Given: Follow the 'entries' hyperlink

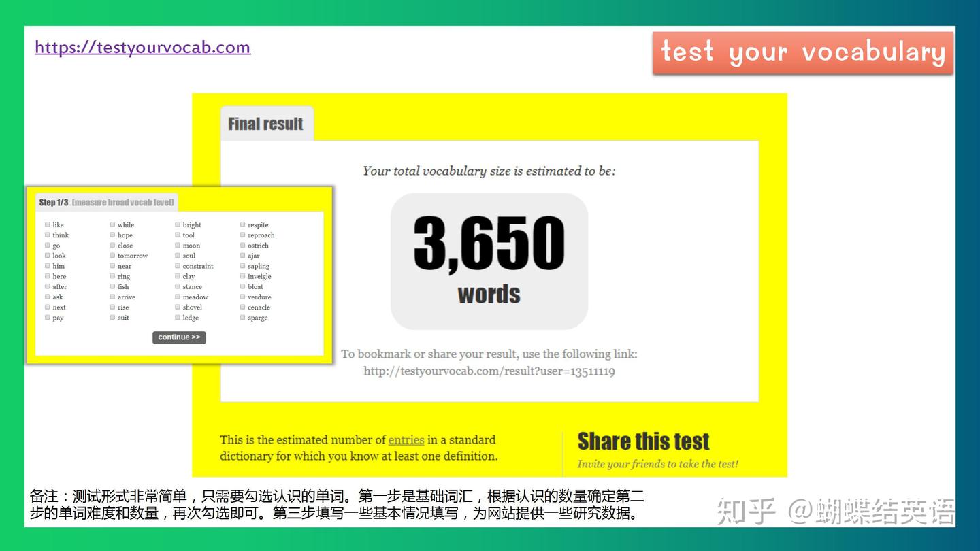Looking at the screenshot, I should (406, 440).
